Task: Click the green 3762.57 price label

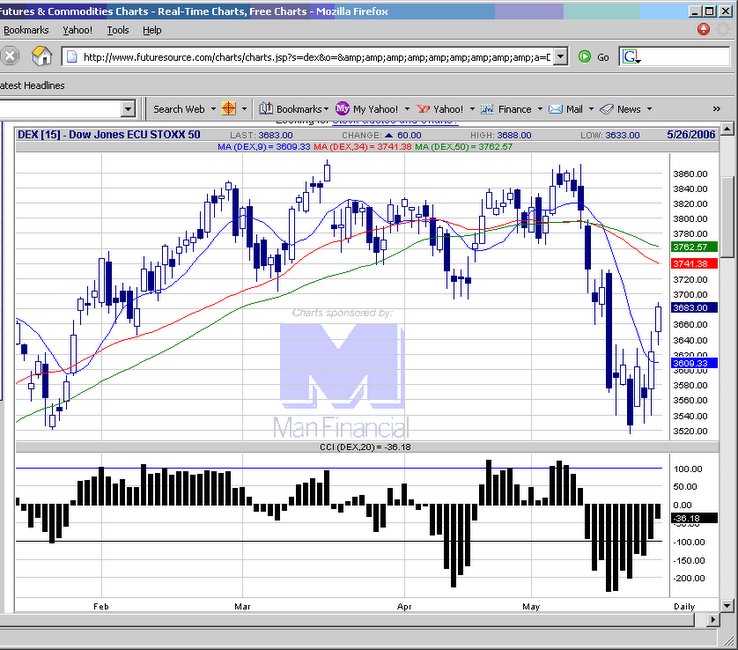Action: [694, 247]
